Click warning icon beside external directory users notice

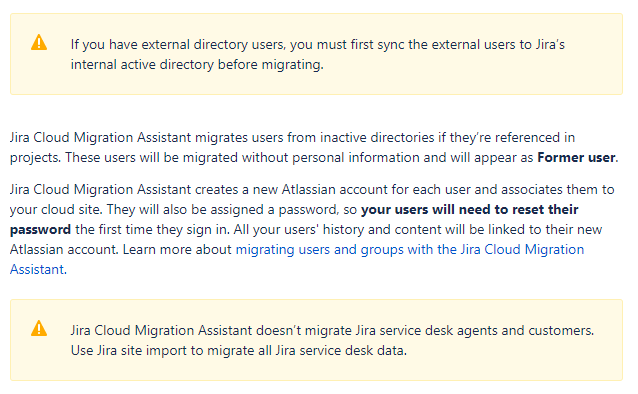pyautogui.click(x=39, y=43)
